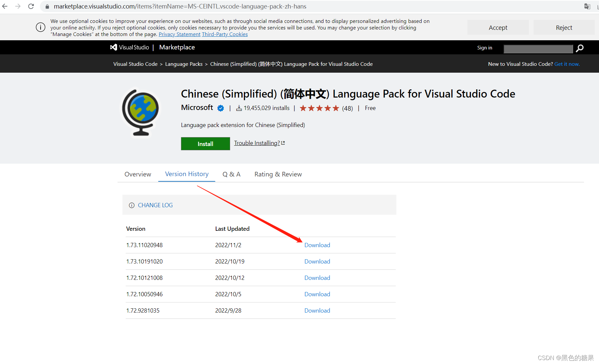Click the lock icon in the address bar
The width and height of the screenshot is (599, 364).
click(x=47, y=7)
